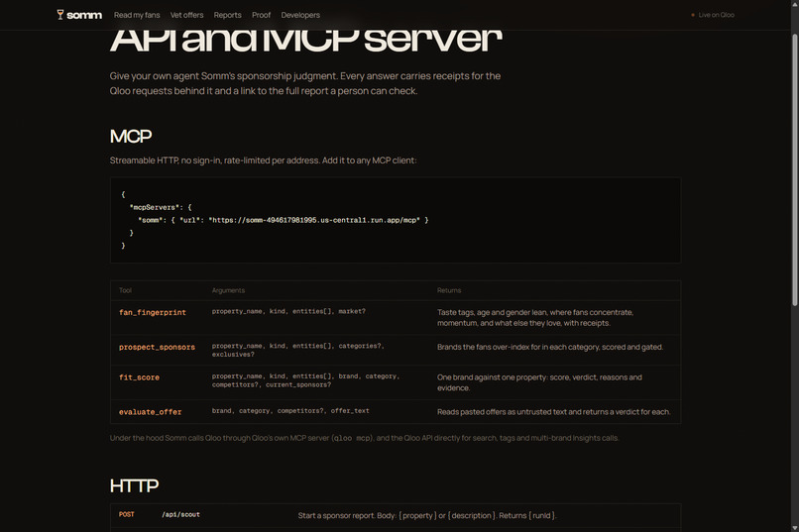Click the POST method label
Image resolution: width=799 pixels, height=532 pixels.
tap(126, 515)
